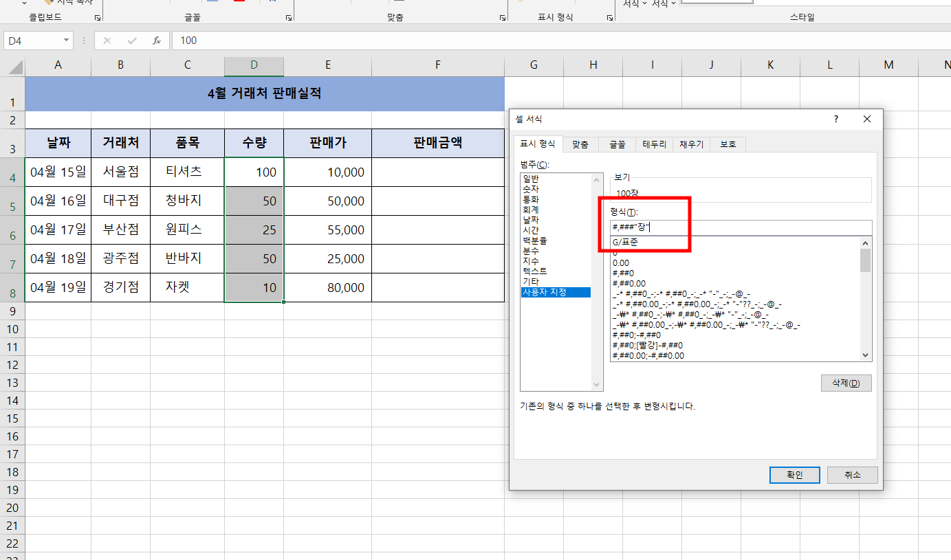
Task: Open the 클립보드 group dialog launcher
Action: click(97, 17)
